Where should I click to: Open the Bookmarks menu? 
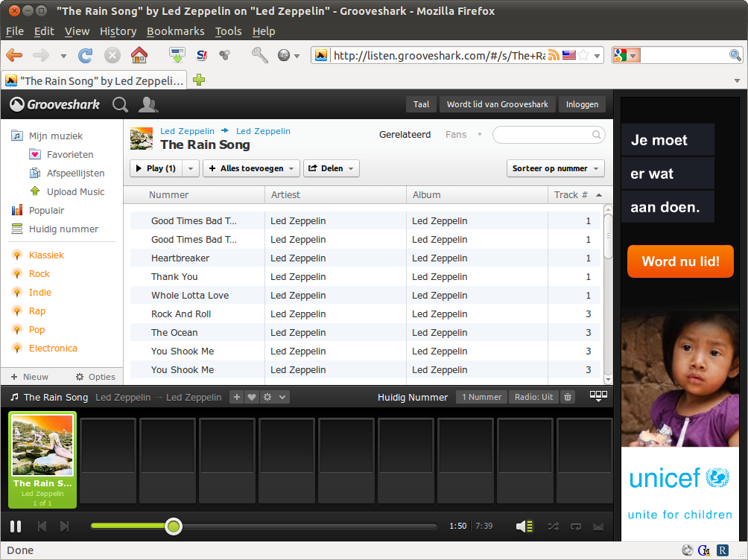coord(175,31)
